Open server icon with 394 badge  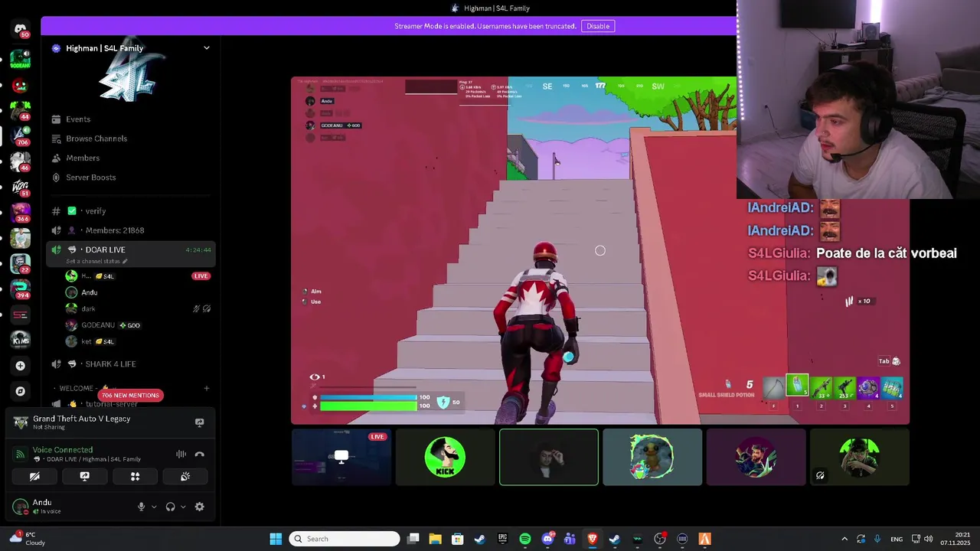coord(21,288)
